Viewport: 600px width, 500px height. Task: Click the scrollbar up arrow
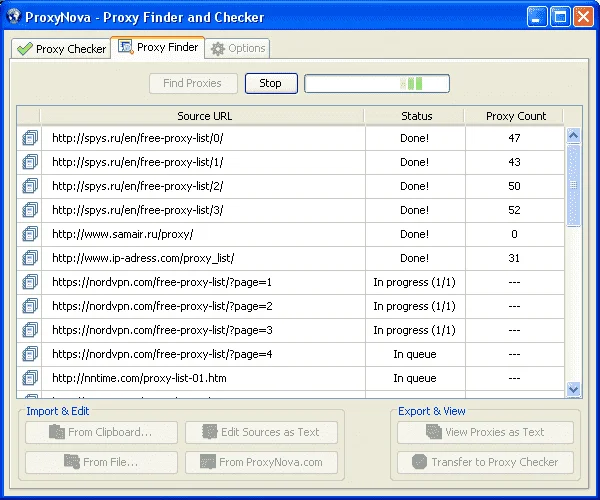coord(573,135)
